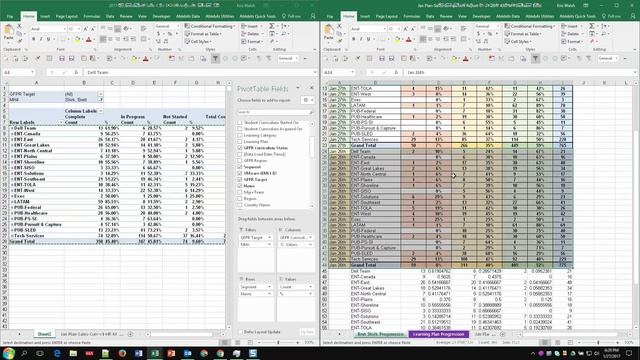Open GFPR Target filter dropdown in pivot table
Viewport: 640px width, 360px height.
click(x=100, y=94)
